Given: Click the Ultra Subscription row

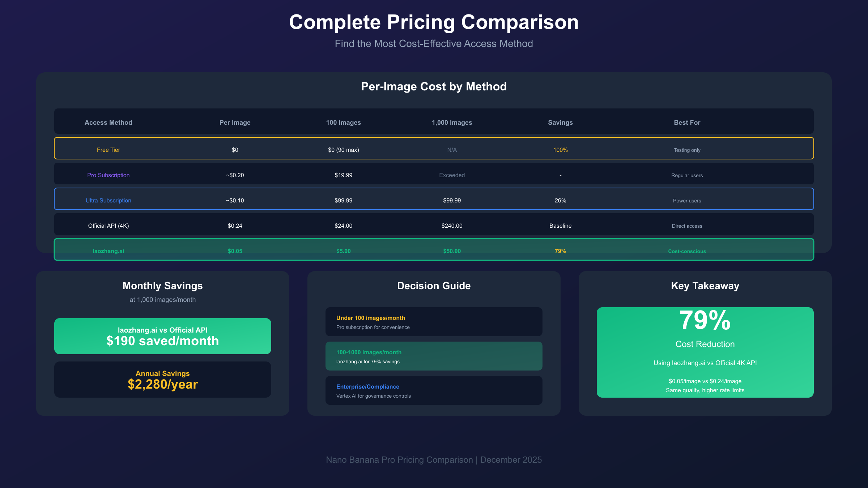Looking at the screenshot, I should pos(434,199).
